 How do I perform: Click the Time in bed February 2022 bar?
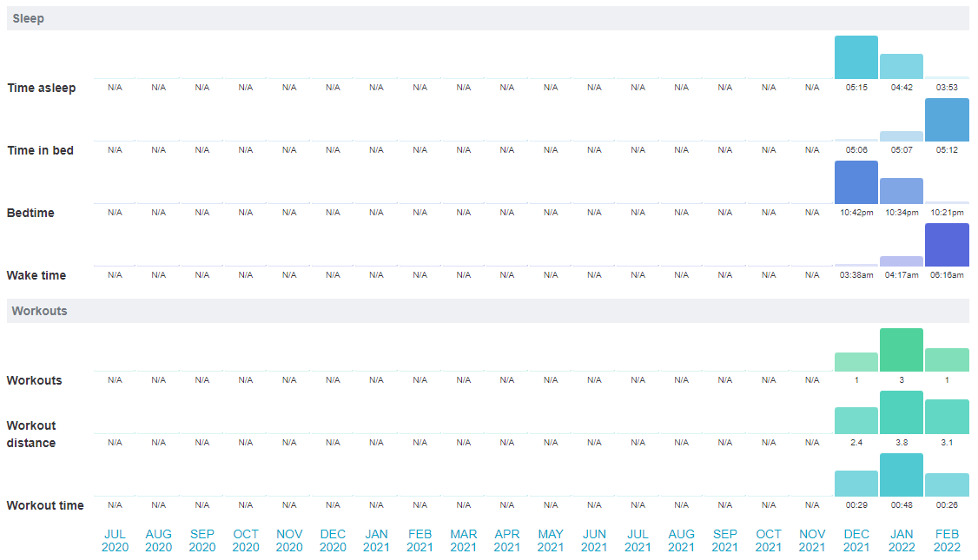click(947, 120)
